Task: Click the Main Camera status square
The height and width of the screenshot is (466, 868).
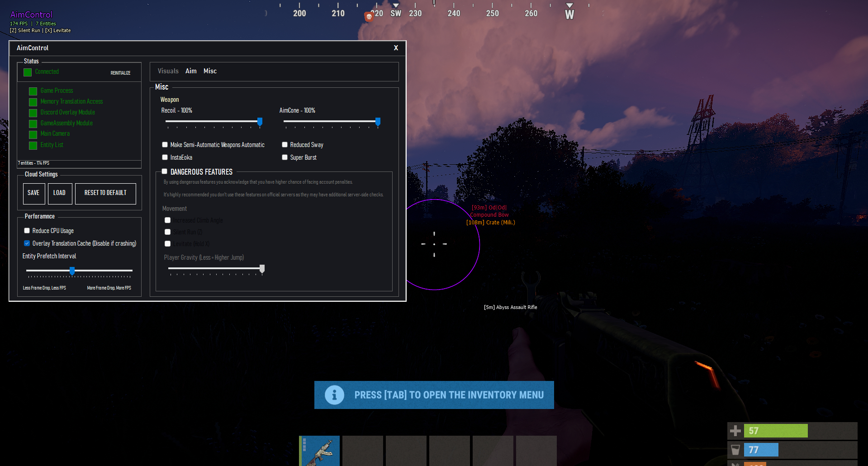Action: click(33, 135)
